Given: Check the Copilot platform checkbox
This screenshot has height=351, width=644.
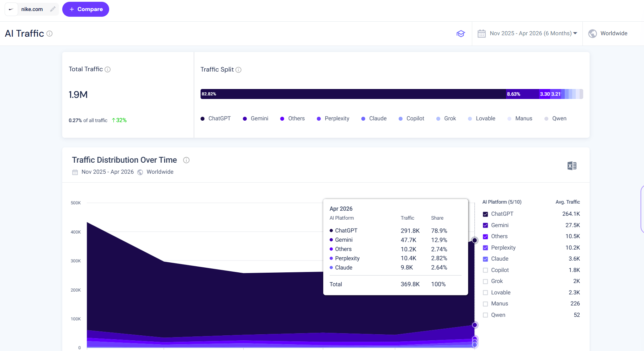Looking at the screenshot, I should click(x=485, y=270).
